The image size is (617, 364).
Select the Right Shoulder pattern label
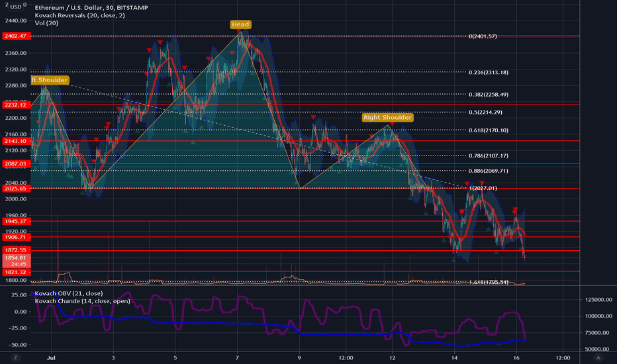(387, 117)
